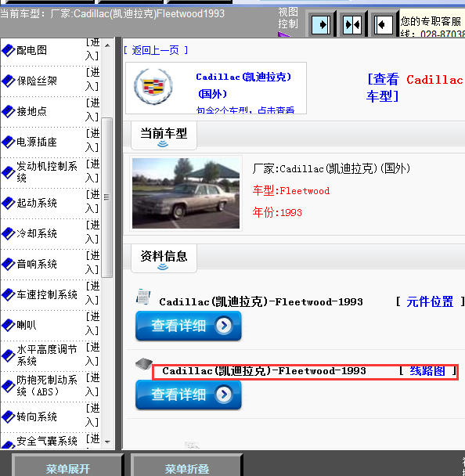Click the book icon beside 冷却系统

8,233
